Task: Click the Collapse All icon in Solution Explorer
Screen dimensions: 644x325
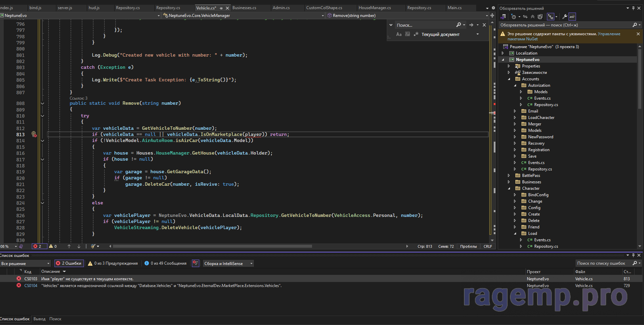Action: coord(533,17)
